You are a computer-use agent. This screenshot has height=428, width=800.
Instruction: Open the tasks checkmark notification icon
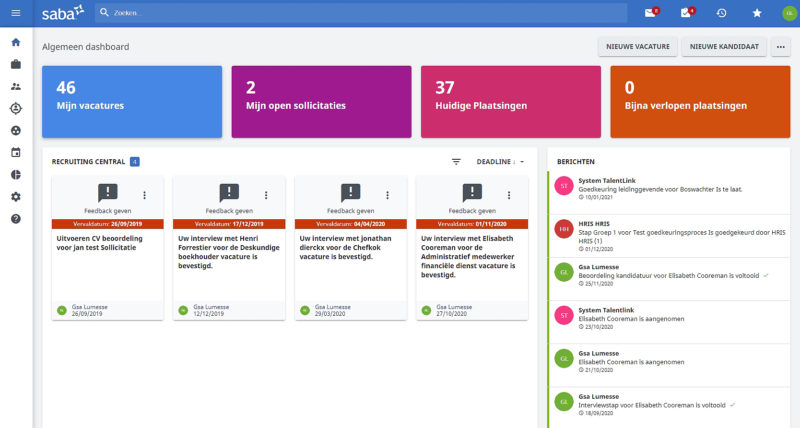[x=686, y=13]
